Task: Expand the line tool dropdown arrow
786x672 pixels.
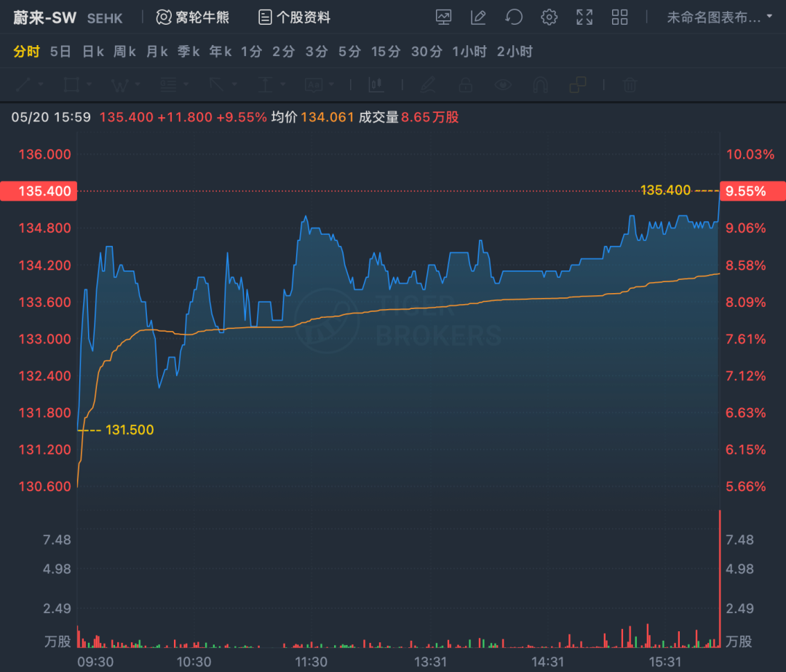Action: point(41,84)
